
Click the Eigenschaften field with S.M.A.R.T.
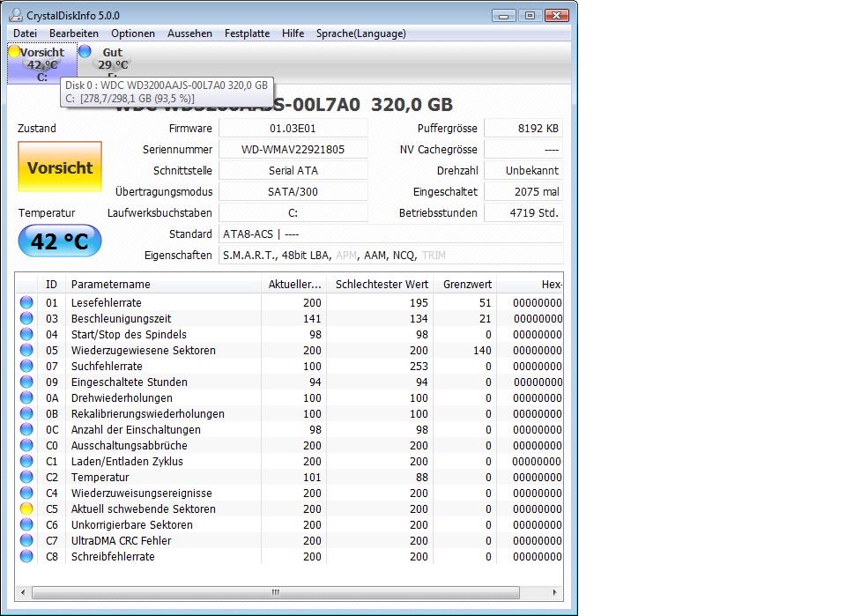tap(390, 256)
